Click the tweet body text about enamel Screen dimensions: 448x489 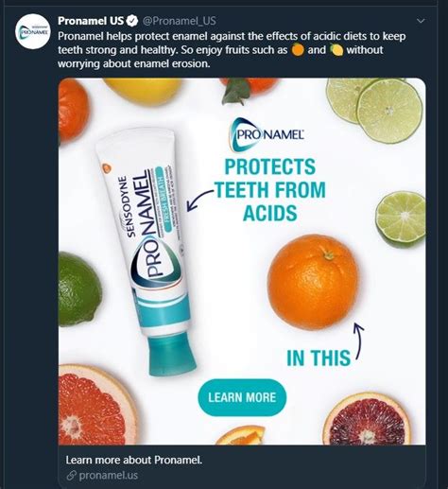point(232,50)
